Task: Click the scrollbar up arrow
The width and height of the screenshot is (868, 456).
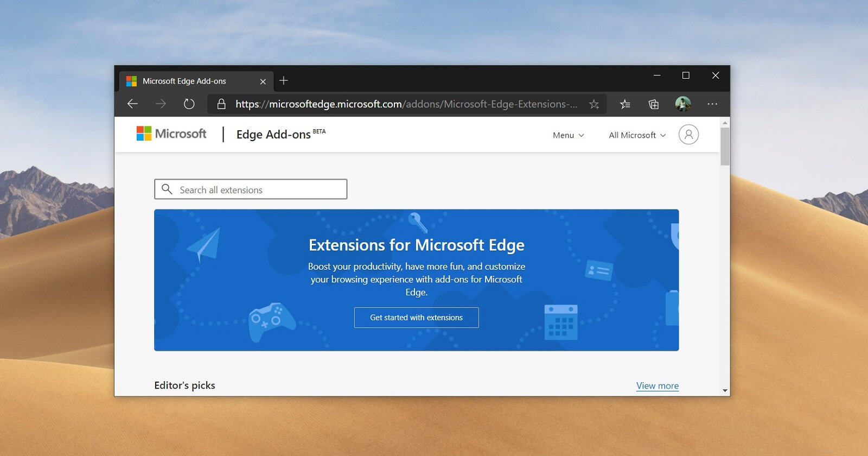Action: pyautogui.click(x=725, y=123)
